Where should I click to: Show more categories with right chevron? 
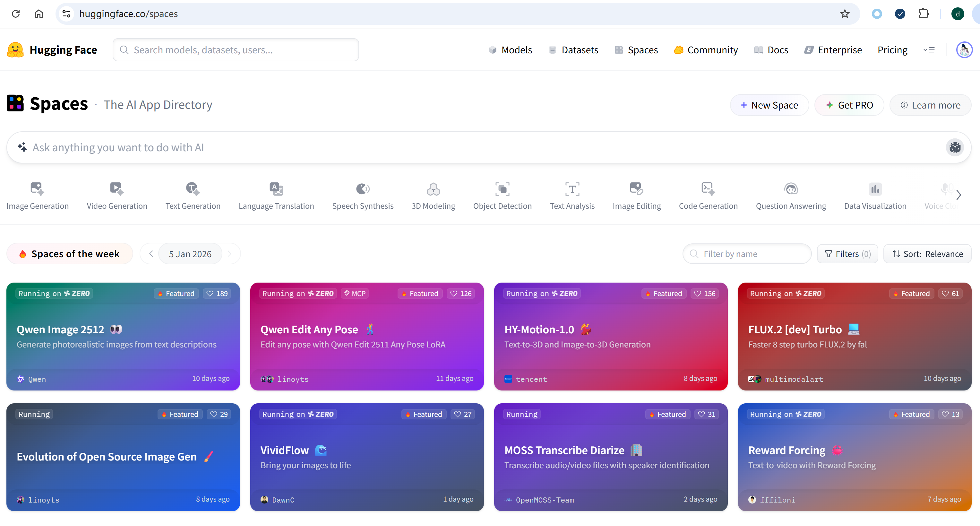tap(958, 195)
